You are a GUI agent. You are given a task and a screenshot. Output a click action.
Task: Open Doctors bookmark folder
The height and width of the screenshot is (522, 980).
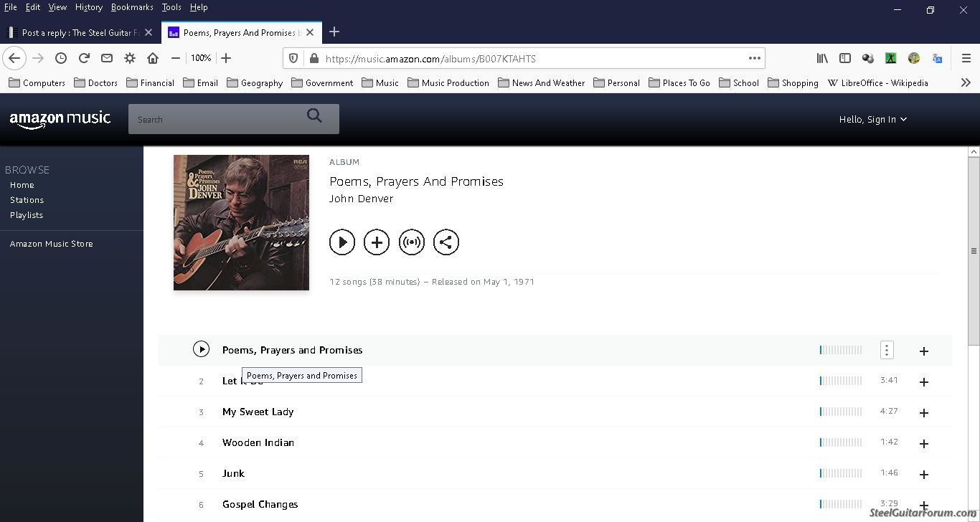coord(95,82)
